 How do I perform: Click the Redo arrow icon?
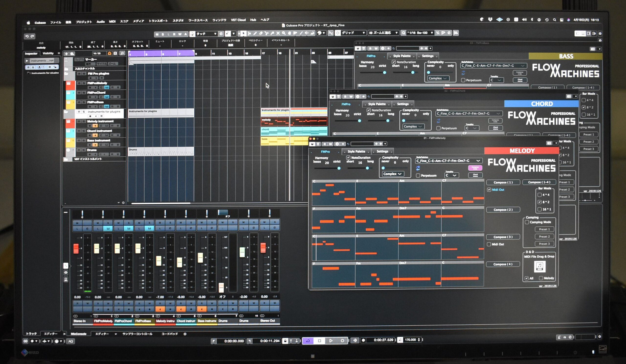(33, 36)
